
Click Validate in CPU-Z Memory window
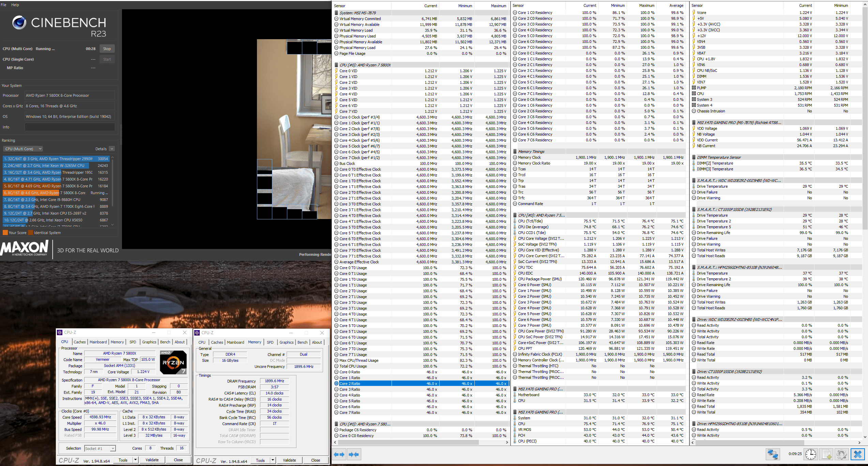pos(289,460)
